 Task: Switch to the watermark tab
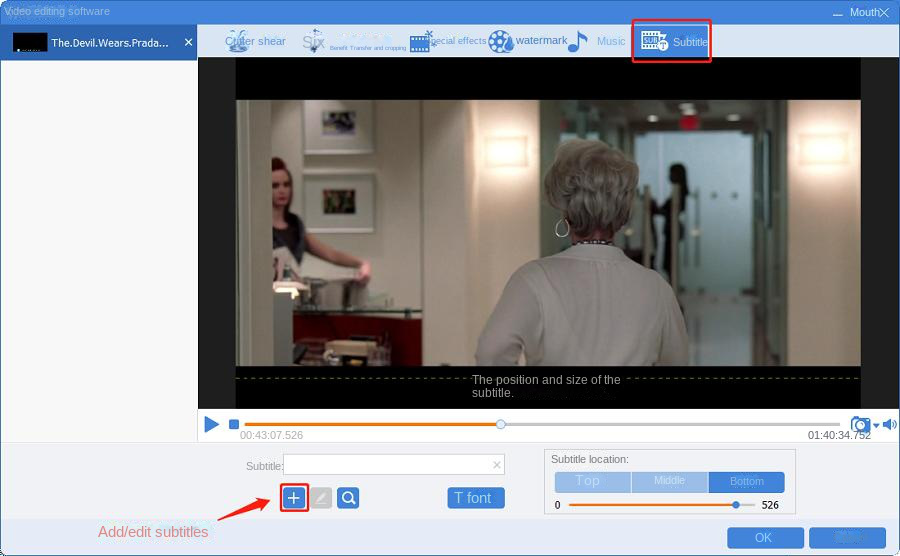click(528, 41)
